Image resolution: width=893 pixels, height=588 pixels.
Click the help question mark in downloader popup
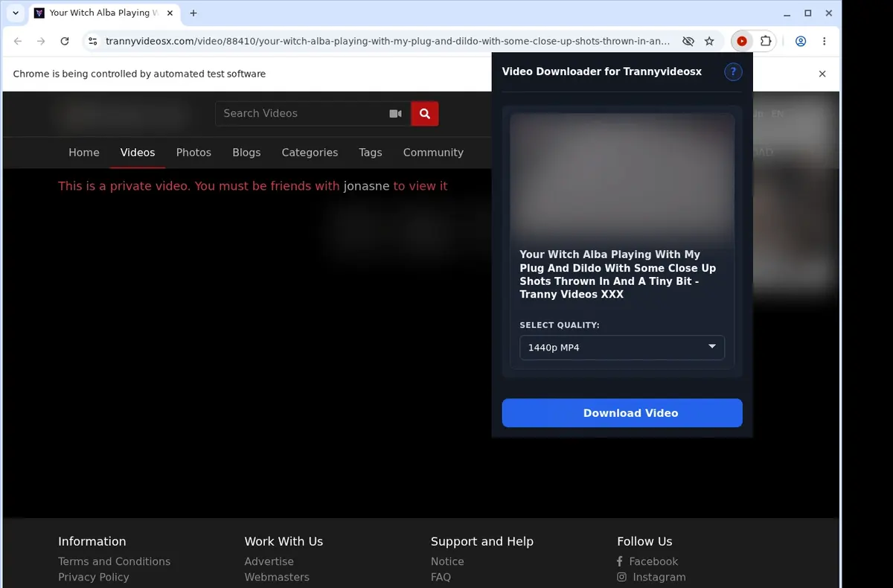click(733, 71)
